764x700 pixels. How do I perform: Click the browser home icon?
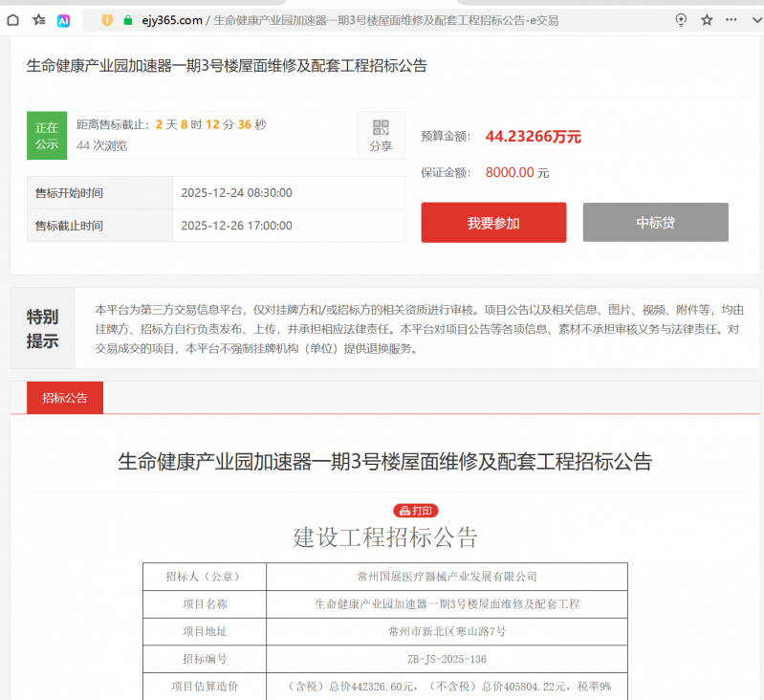click(x=13, y=19)
